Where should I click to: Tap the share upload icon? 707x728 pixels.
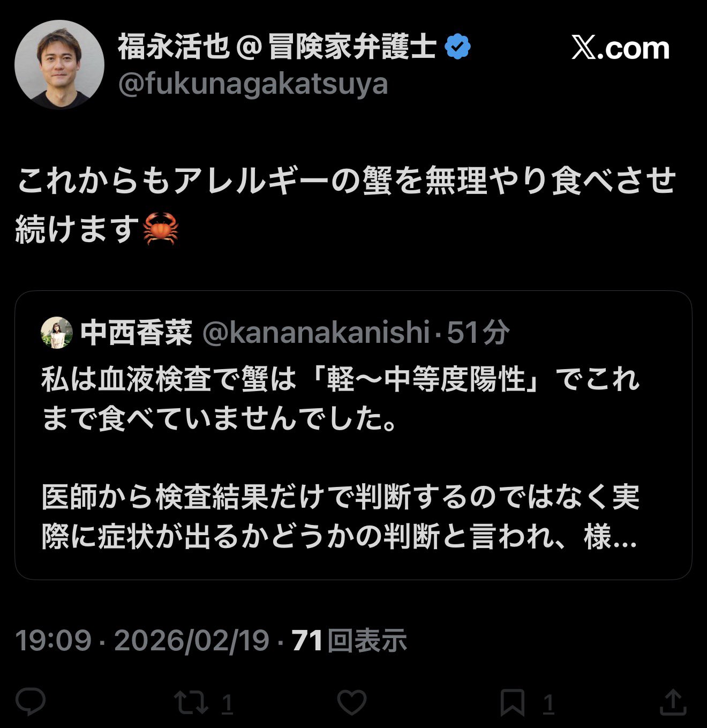(672, 702)
